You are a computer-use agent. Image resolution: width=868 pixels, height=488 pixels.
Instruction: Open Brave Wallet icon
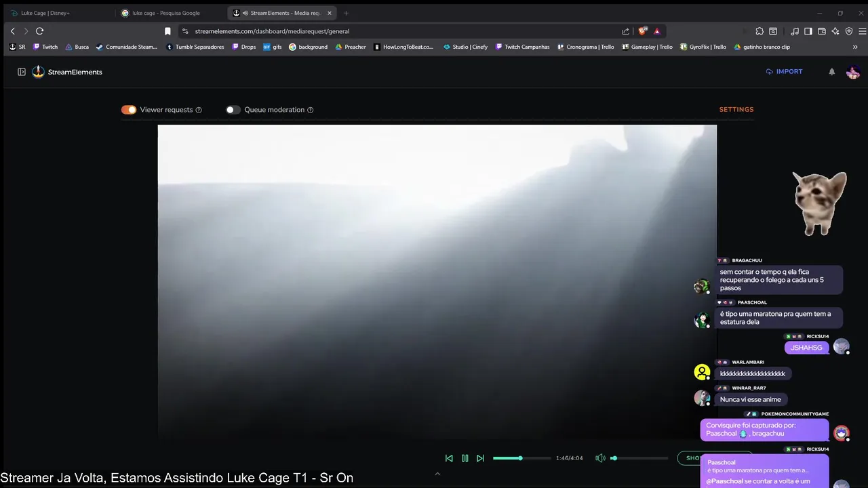(822, 31)
